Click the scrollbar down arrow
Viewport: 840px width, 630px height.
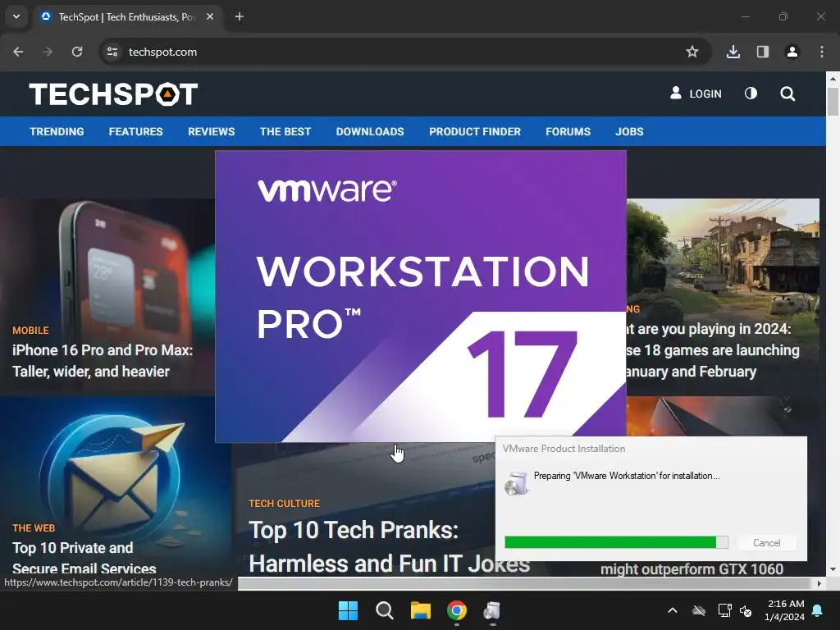click(833, 569)
